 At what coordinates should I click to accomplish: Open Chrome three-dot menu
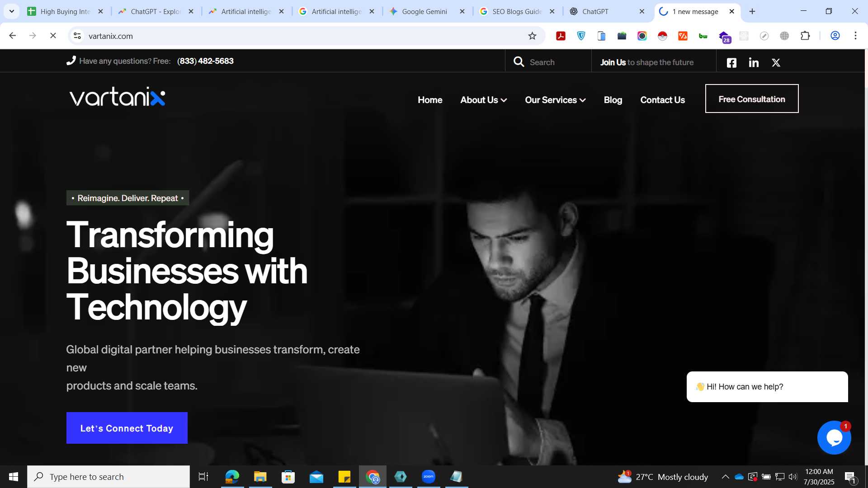(x=855, y=36)
